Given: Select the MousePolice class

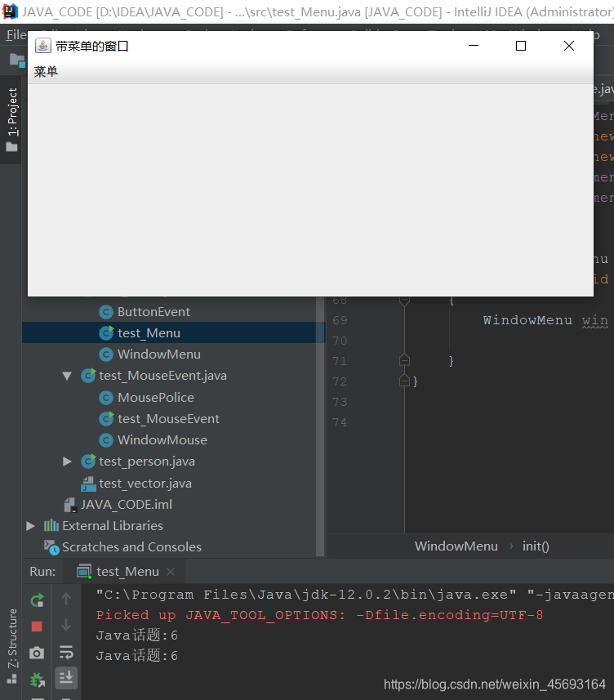Looking at the screenshot, I should 156,397.
